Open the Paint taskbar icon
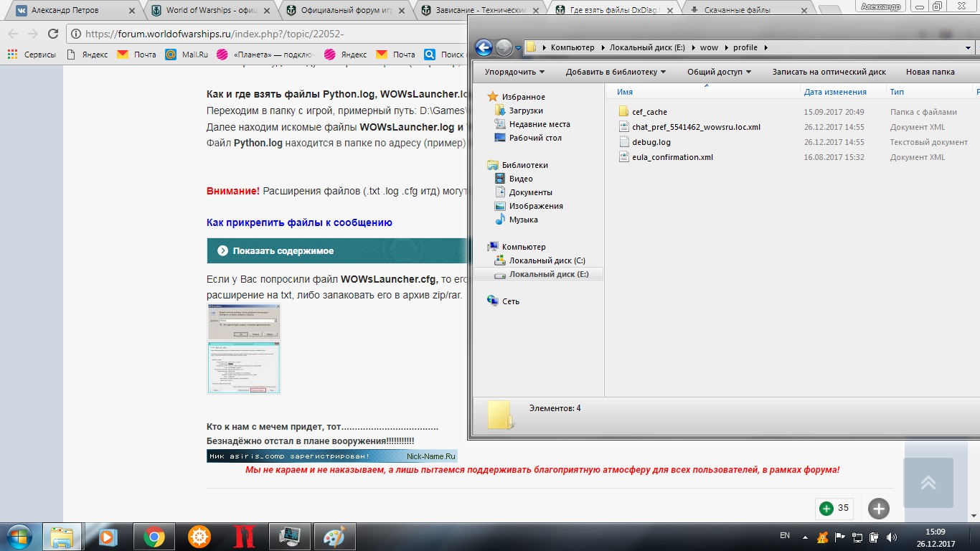The height and width of the screenshot is (551, 980). (x=334, y=537)
